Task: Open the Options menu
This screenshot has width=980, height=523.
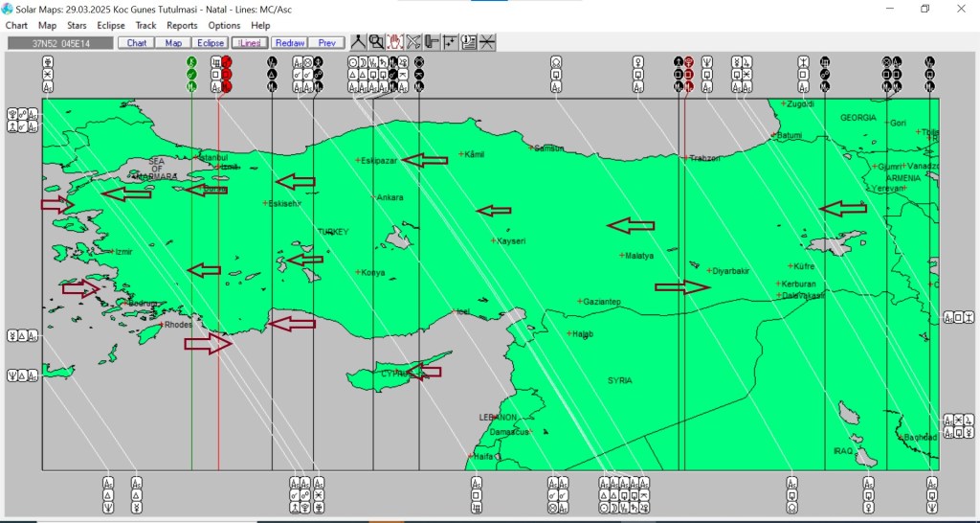Action: [224, 26]
